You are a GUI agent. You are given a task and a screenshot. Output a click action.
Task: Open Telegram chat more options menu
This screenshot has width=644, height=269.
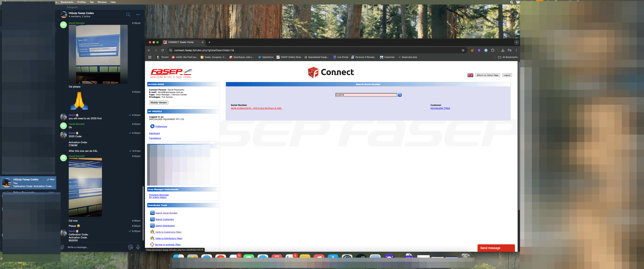pos(138,14)
